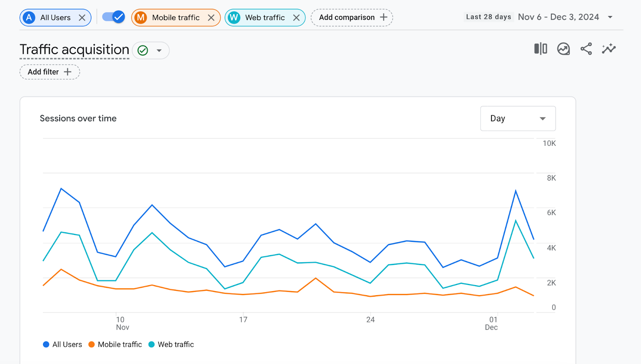Click the orange Mobile traffic legend dot
This screenshot has height=364, width=641.
91,344
